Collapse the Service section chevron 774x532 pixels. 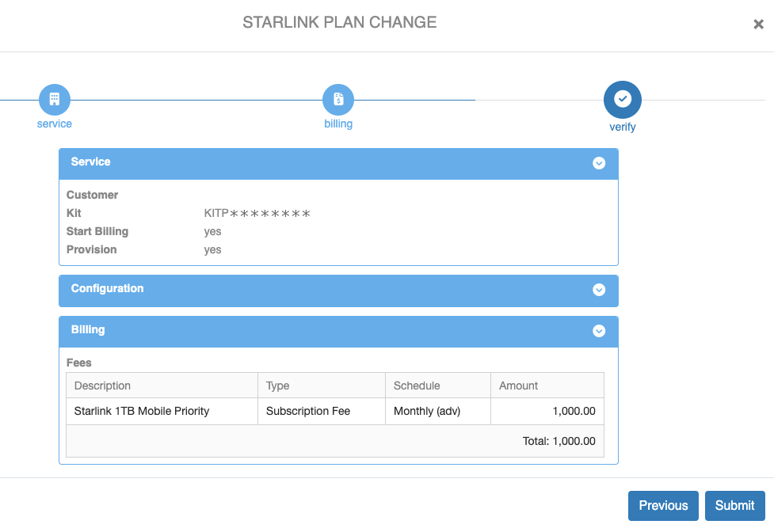coord(599,163)
